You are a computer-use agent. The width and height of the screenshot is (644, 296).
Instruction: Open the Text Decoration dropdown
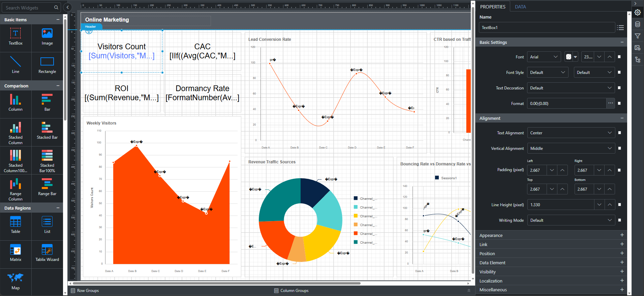571,88
